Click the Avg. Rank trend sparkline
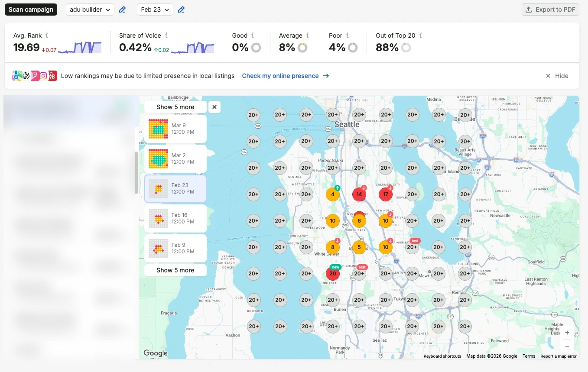The image size is (588, 372). click(x=80, y=47)
